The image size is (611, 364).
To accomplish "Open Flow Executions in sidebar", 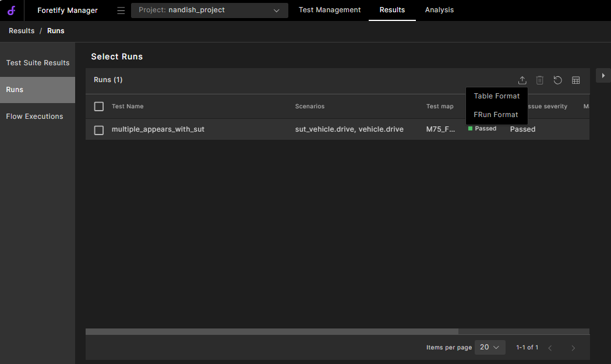I will (x=34, y=116).
